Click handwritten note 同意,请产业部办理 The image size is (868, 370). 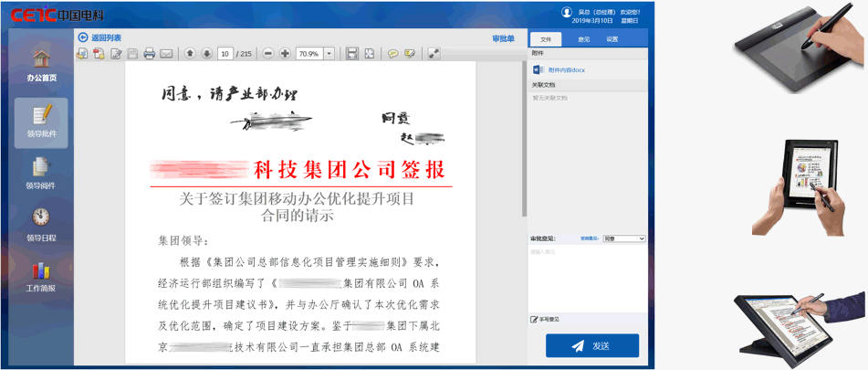point(231,93)
